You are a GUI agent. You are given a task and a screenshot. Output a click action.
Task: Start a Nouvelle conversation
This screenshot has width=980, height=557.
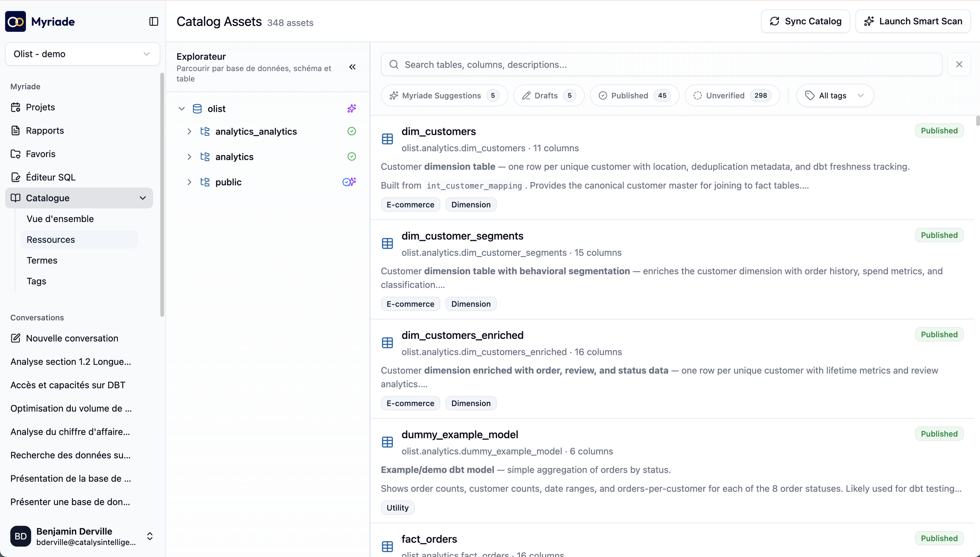pyautogui.click(x=79, y=338)
